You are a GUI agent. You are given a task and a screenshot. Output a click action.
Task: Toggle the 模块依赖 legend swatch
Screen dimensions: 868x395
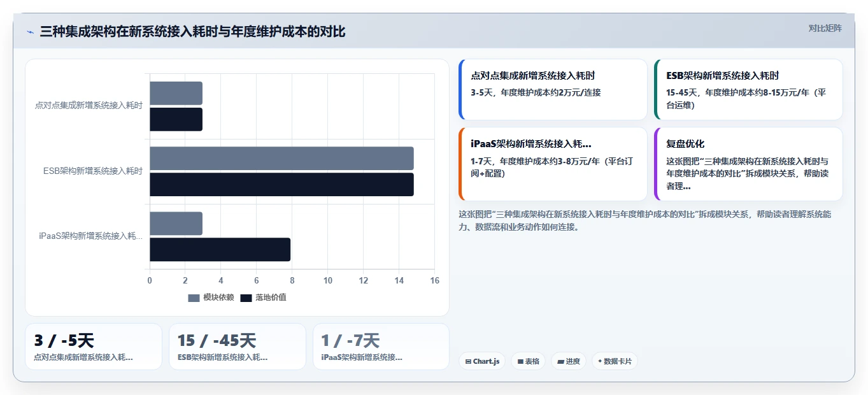point(194,298)
